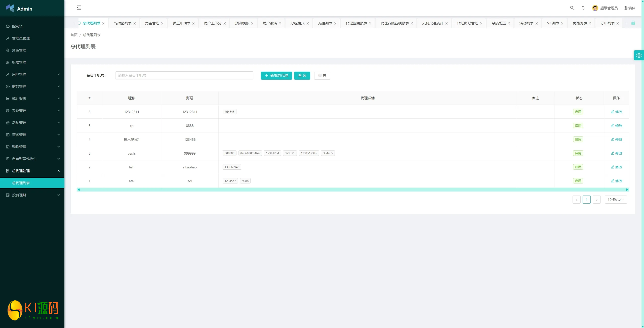Click the green lock icon beside tabs

point(633,23)
